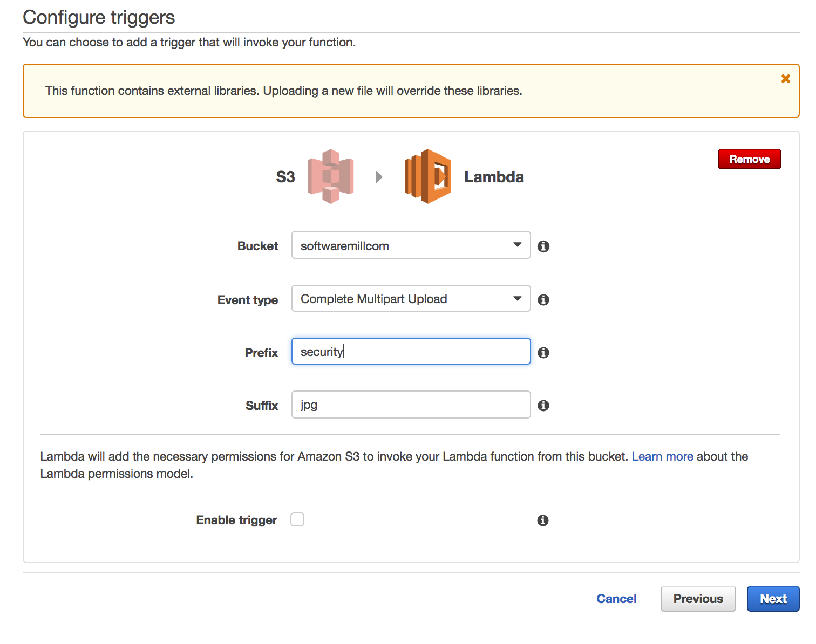The width and height of the screenshot is (816, 644).
Task: Click the info icon beside Enable trigger
Action: point(543,520)
